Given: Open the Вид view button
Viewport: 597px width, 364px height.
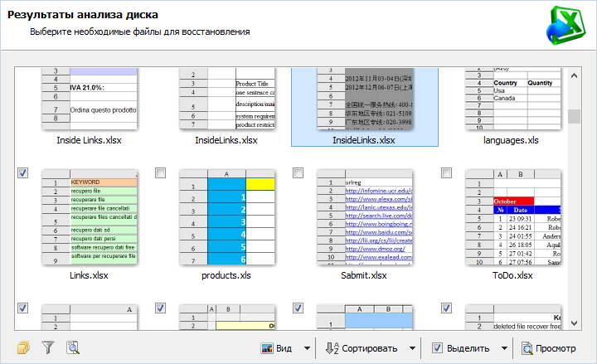Looking at the screenshot, I should pos(277,348).
